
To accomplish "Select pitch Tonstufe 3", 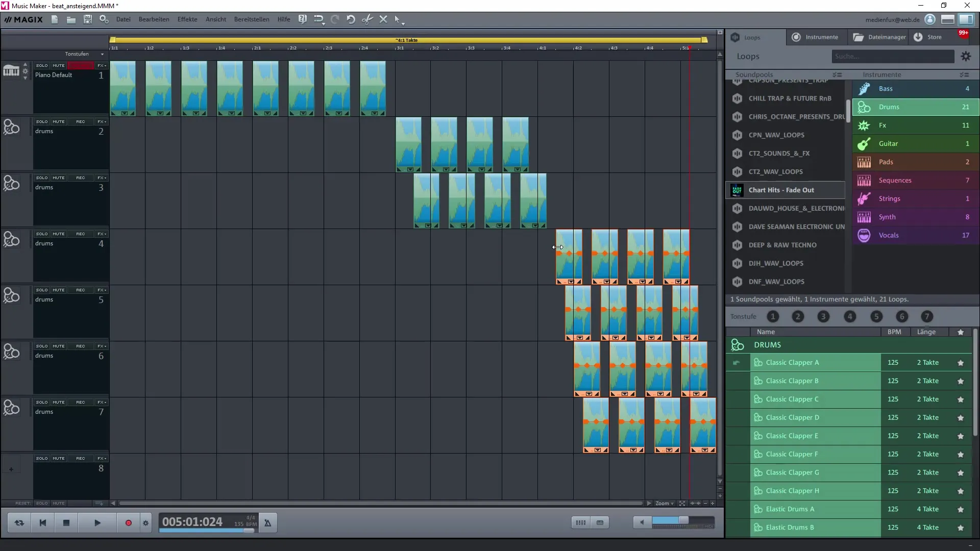I will pos(823,317).
